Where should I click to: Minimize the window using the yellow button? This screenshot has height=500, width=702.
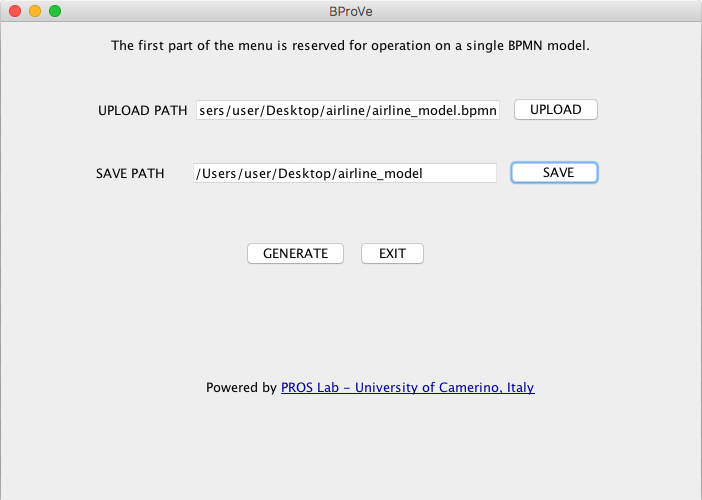click(35, 11)
